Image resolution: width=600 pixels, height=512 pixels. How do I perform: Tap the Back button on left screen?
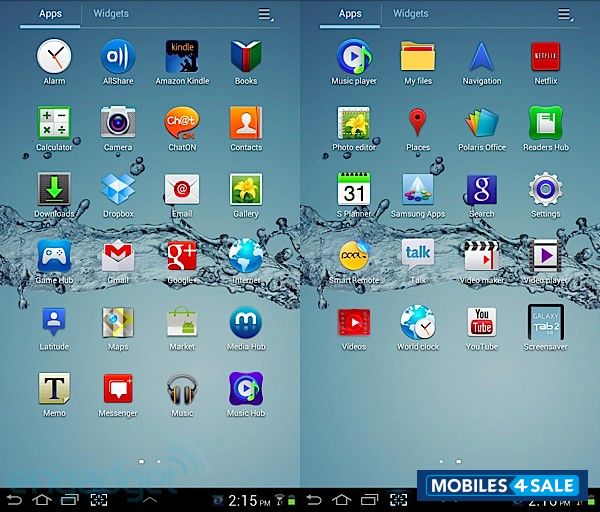(14, 500)
